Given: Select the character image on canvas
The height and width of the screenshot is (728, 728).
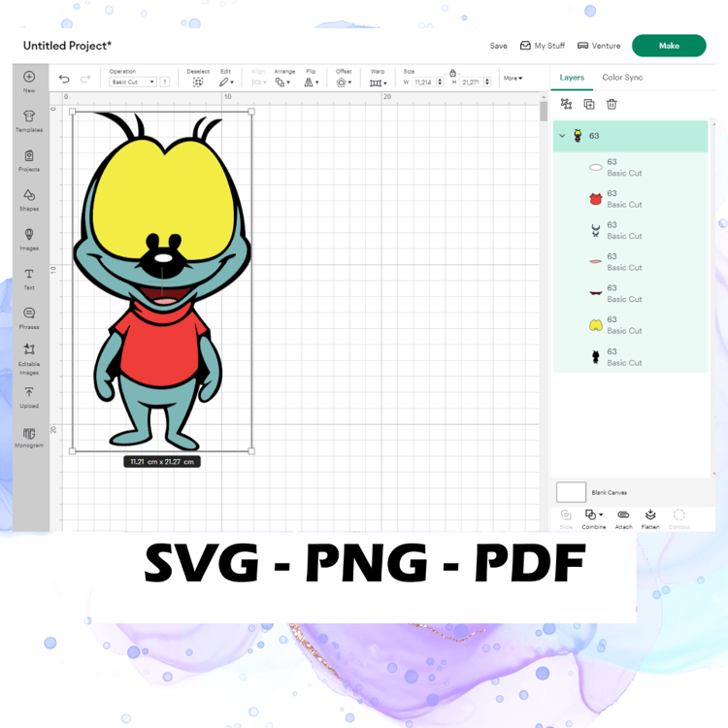Looking at the screenshot, I should pyautogui.click(x=161, y=281).
